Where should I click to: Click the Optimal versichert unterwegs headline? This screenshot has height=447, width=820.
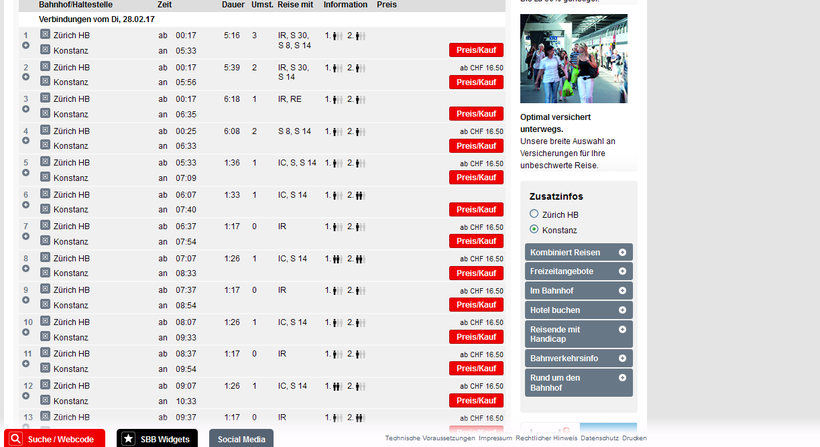tap(555, 123)
